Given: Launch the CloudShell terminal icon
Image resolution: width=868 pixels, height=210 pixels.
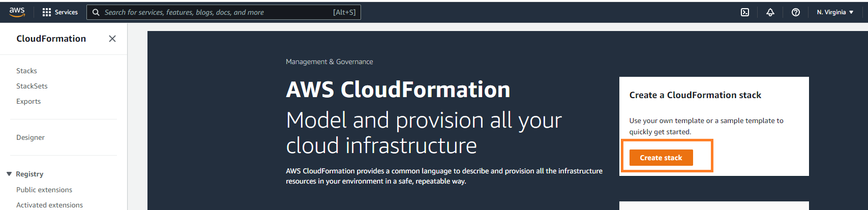Looking at the screenshot, I should tap(745, 12).
